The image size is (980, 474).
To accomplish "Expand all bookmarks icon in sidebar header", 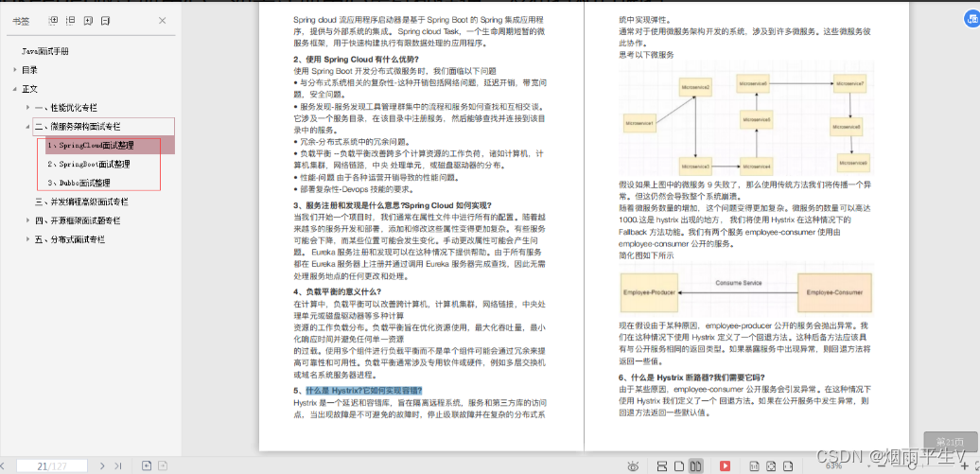I will click(x=53, y=21).
